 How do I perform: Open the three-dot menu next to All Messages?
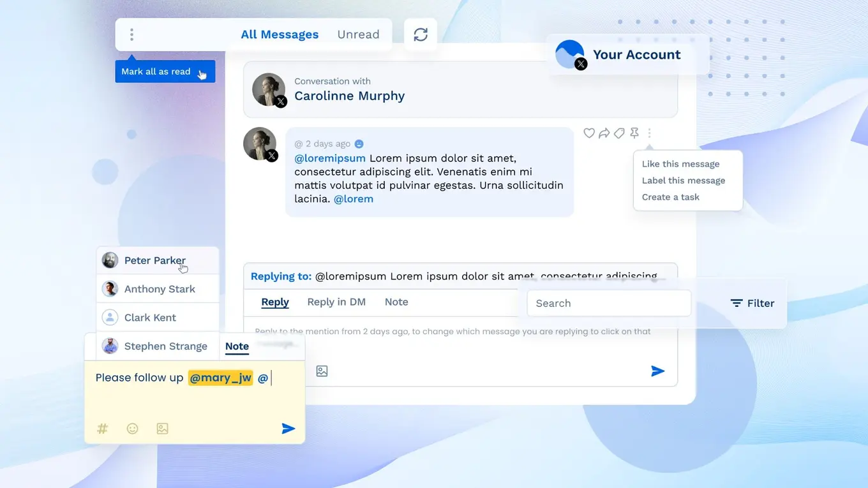click(x=131, y=34)
